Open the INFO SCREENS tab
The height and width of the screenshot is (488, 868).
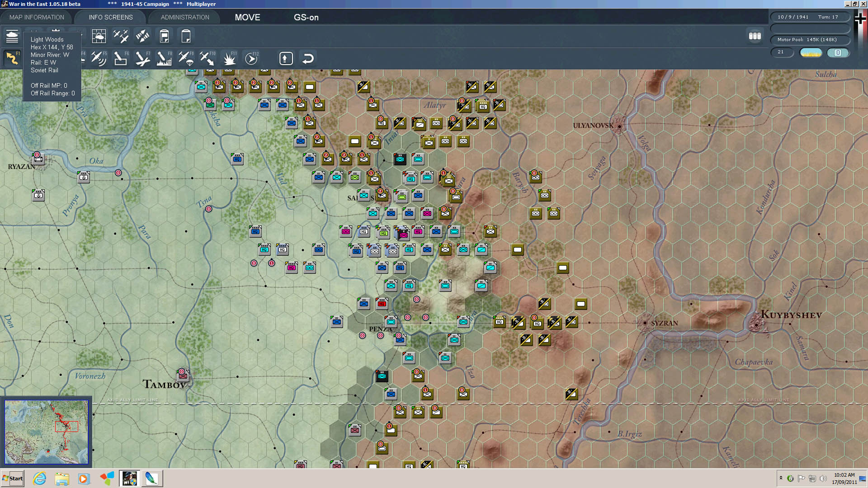click(111, 17)
